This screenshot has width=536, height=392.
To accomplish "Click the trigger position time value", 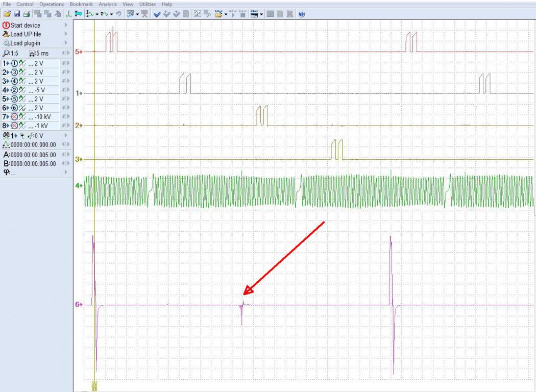I will click(x=33, y=145).
